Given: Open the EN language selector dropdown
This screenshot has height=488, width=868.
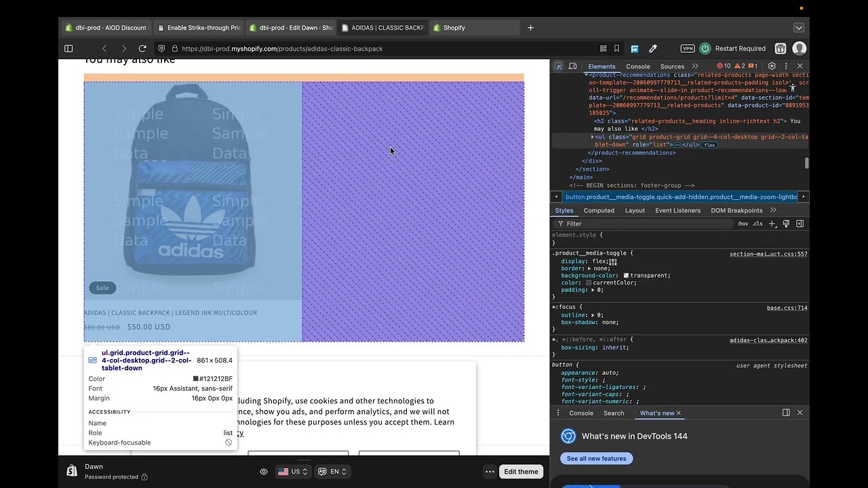Looking at the screenshot, I should click(x=332, y=472).
